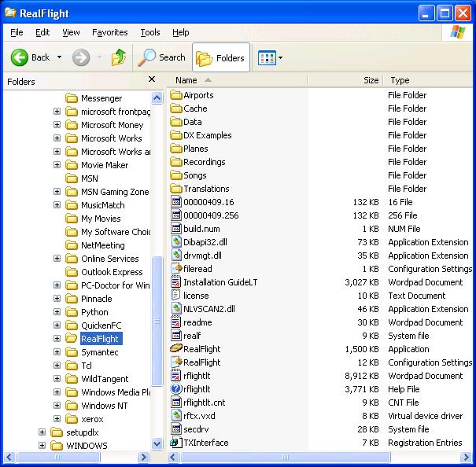Screen dimensions: 476x467
Task: Select the RealFlight configuration settings icon
Action: click(x=176, y=362)
